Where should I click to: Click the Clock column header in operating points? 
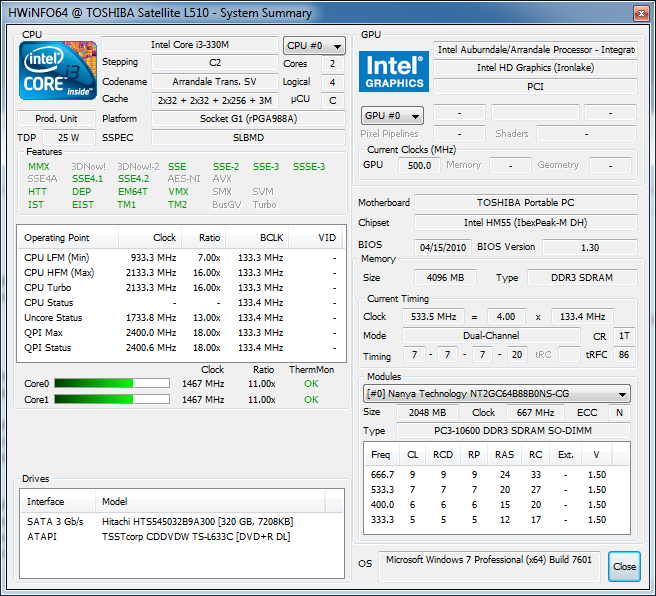point(150,238)
